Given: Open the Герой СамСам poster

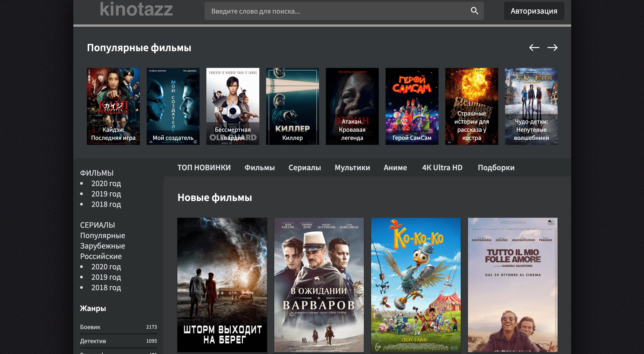Looking at the screenshot, I should (412, 106).
